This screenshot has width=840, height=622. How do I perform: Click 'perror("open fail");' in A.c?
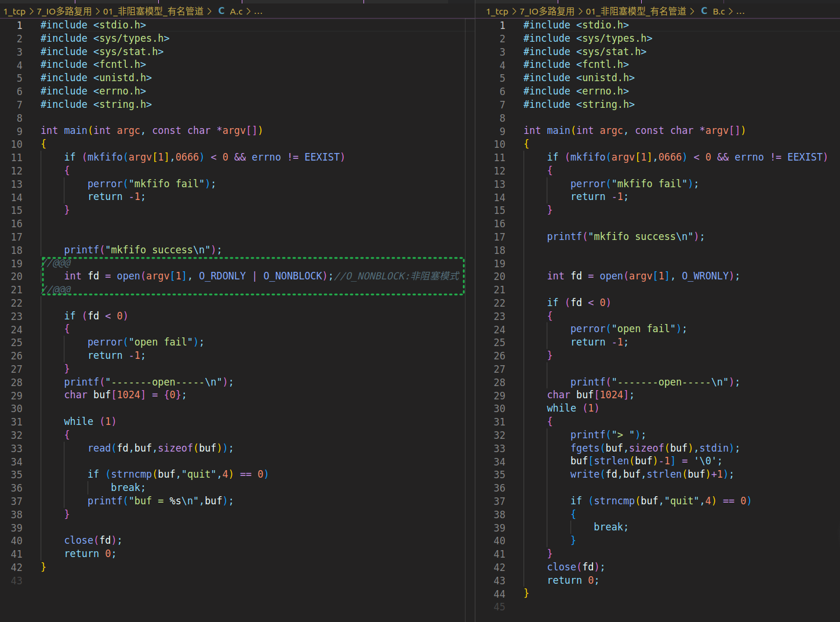click(x=146, y=342)
